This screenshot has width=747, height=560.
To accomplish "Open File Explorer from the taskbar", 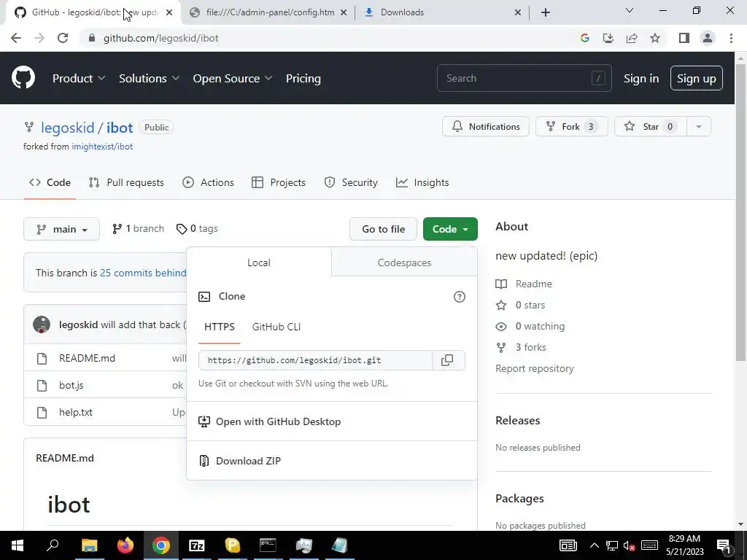I will (89, 545).
